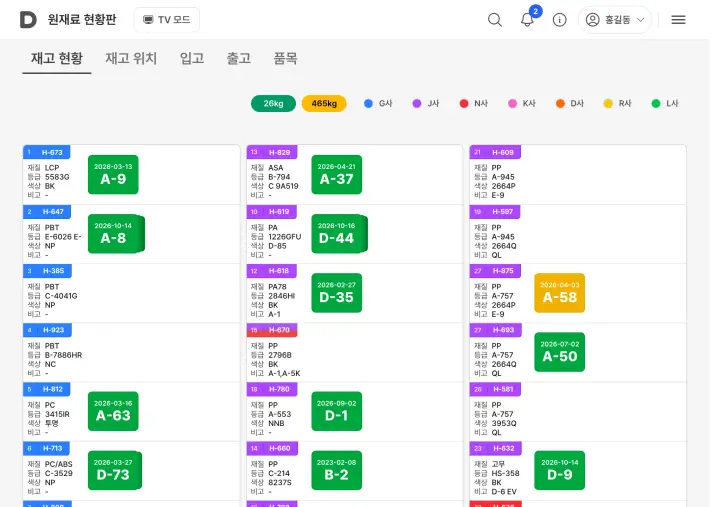The height and width of the screenshot is (507, 720).
Task: Select the A-37 location tile
Action: pyautogui.click(x=337, y=175)
